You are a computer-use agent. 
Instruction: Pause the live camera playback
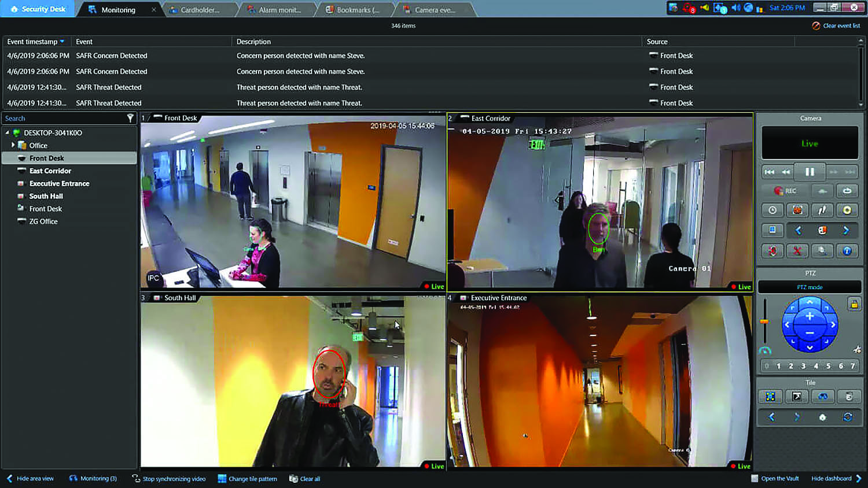click(x=809, y=172)
